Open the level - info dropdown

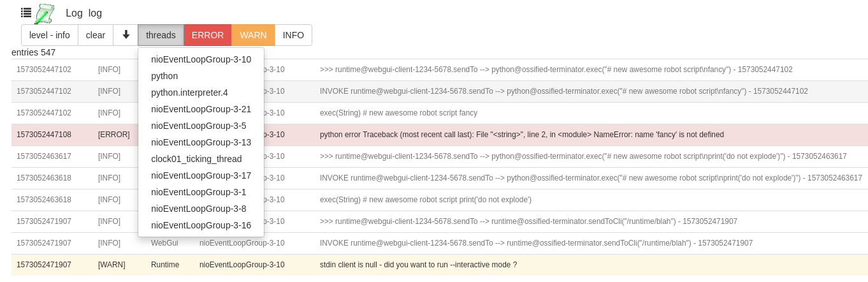click(50, 35)
